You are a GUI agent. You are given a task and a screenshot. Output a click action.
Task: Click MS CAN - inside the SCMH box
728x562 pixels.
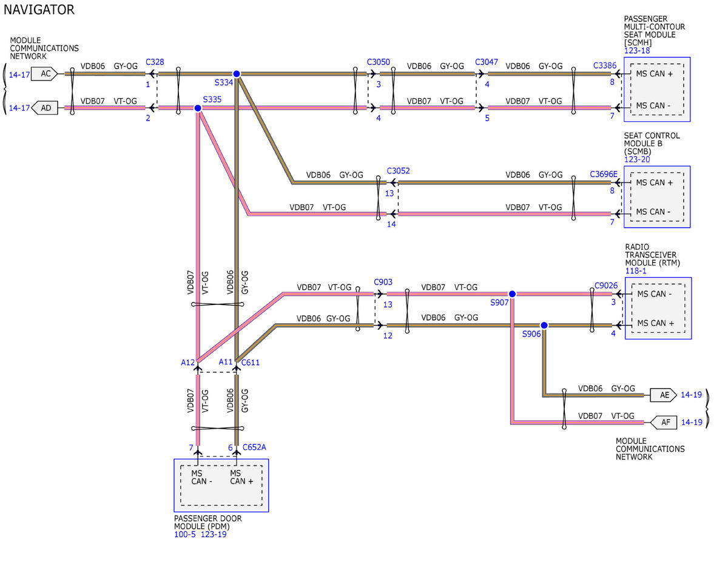(x=653, y=105)
